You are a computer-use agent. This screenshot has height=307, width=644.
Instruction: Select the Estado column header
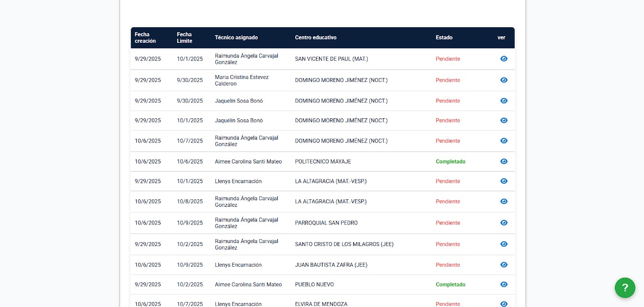[x=444, y=38]
